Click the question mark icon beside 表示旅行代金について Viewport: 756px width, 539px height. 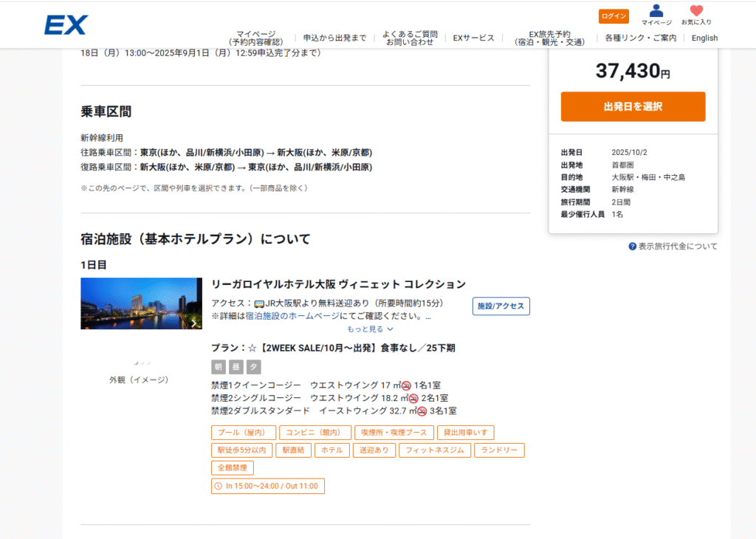click(633, 247)
